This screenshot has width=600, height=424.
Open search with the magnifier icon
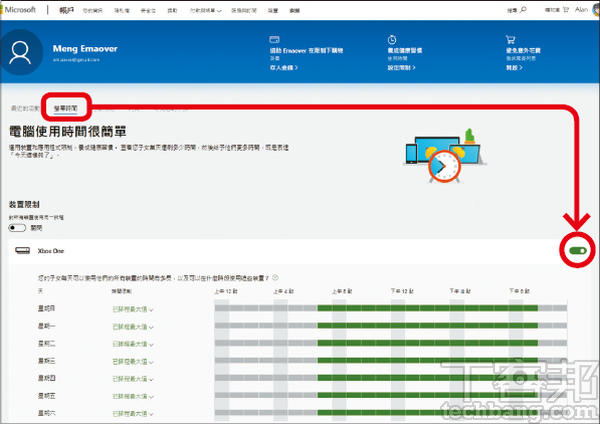point(523,10)
